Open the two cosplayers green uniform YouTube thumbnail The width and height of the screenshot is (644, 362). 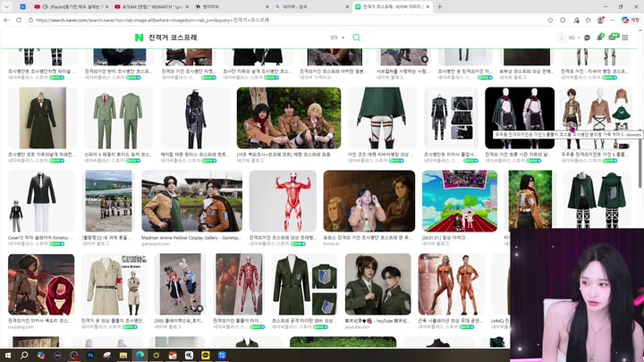[377, 284]
